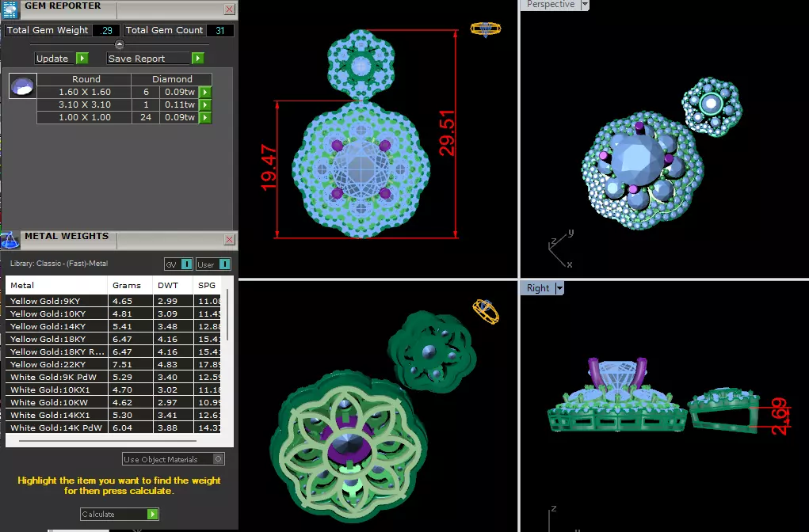Screen dimensions: 809x532
Task: Select the White Gold:9K PdW row
Action: tap(113, 377)
